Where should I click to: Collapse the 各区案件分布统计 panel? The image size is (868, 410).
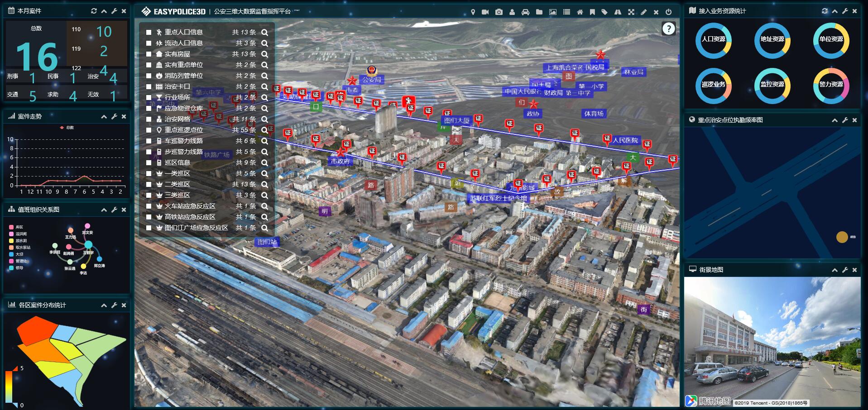104,305
